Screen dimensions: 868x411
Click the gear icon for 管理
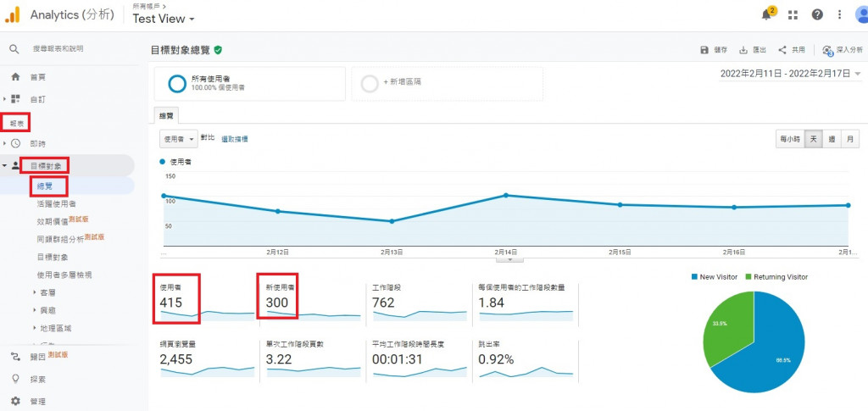click(x=15, y=401)
